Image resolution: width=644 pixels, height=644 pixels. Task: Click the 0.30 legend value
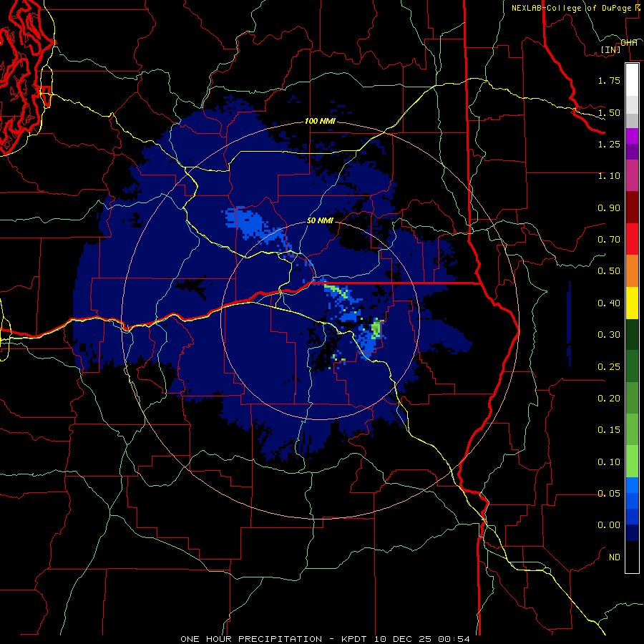click(609, 335)
